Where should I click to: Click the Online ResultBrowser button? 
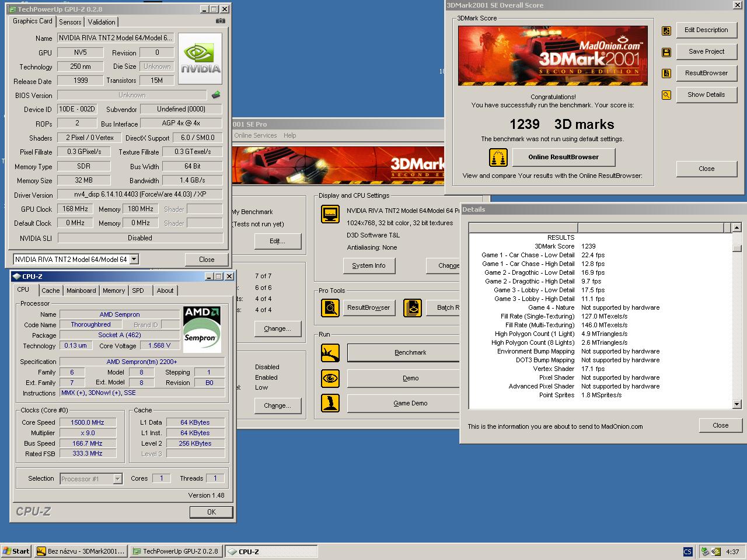(563, 157)
